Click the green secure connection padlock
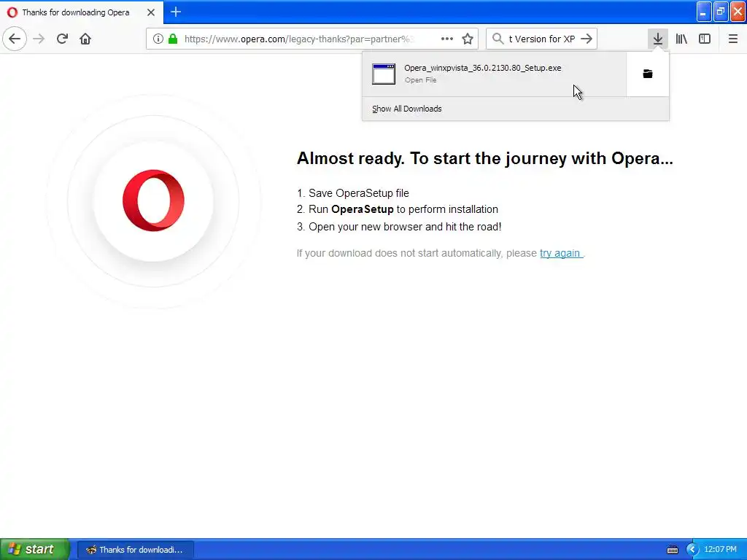This screenshot has width=747, height=560. click(x=173, y=39)
